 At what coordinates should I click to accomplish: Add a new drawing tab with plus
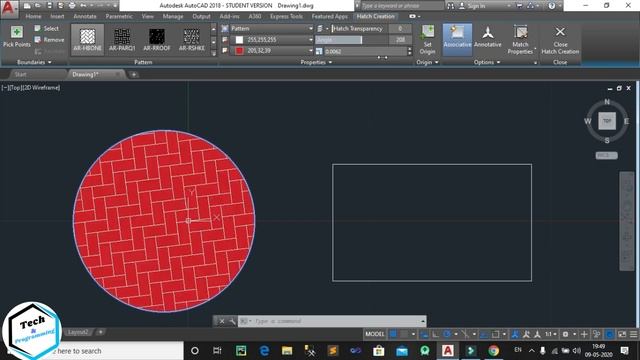click(133, 74)
